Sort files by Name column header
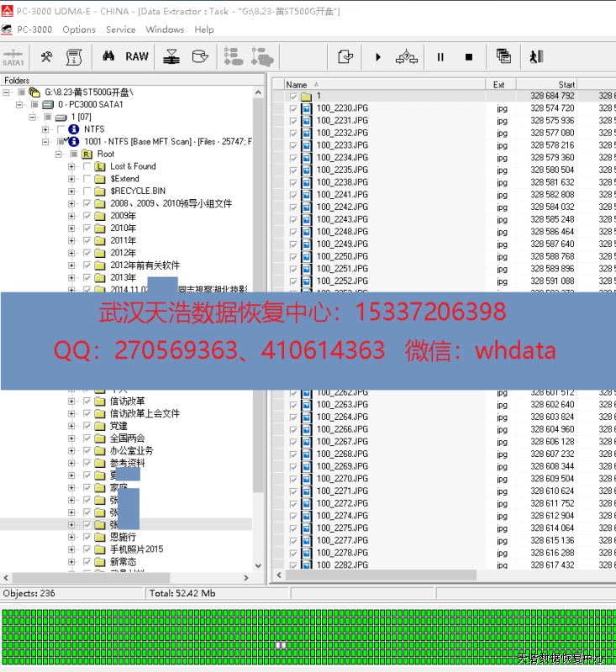 click(x=297, y=85)
